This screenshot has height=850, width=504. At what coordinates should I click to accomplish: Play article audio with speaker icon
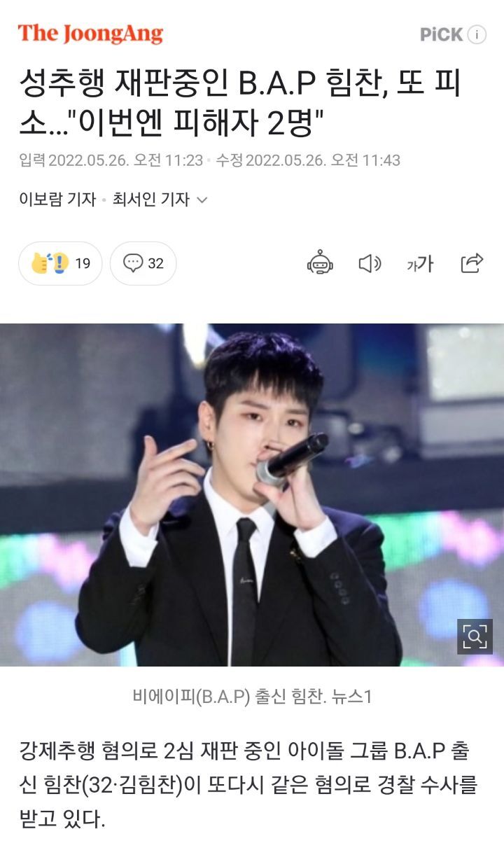point(370,263)
